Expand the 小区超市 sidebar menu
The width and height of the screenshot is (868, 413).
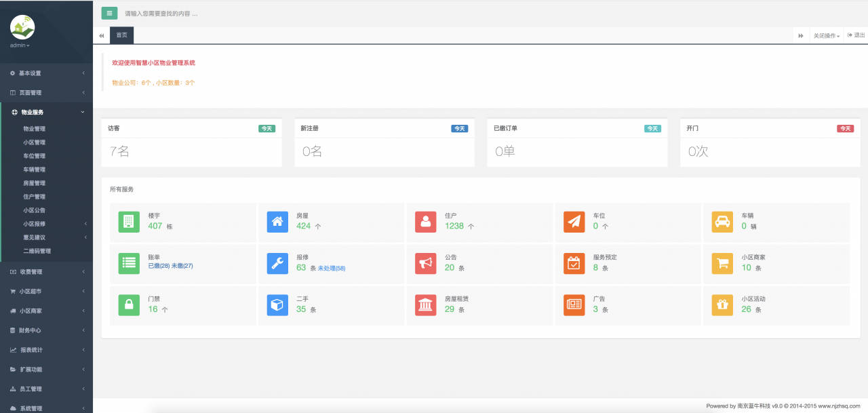46,291
